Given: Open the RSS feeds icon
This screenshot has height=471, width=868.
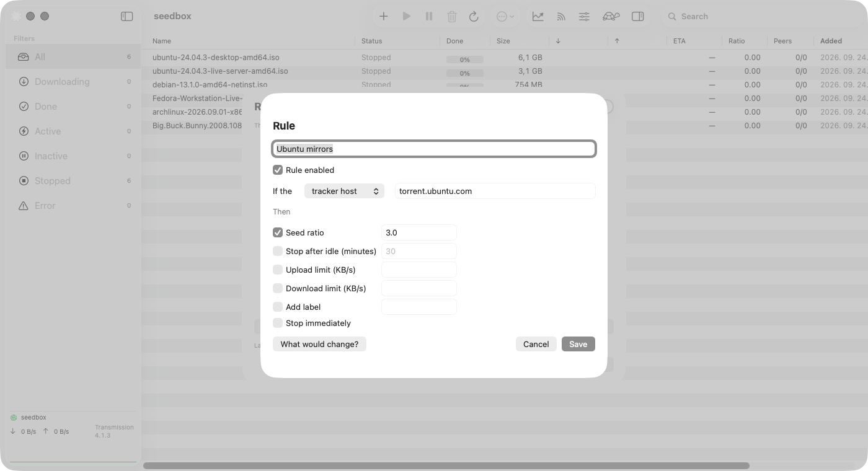Looking at the screenshot, I should tap(561, 17).
